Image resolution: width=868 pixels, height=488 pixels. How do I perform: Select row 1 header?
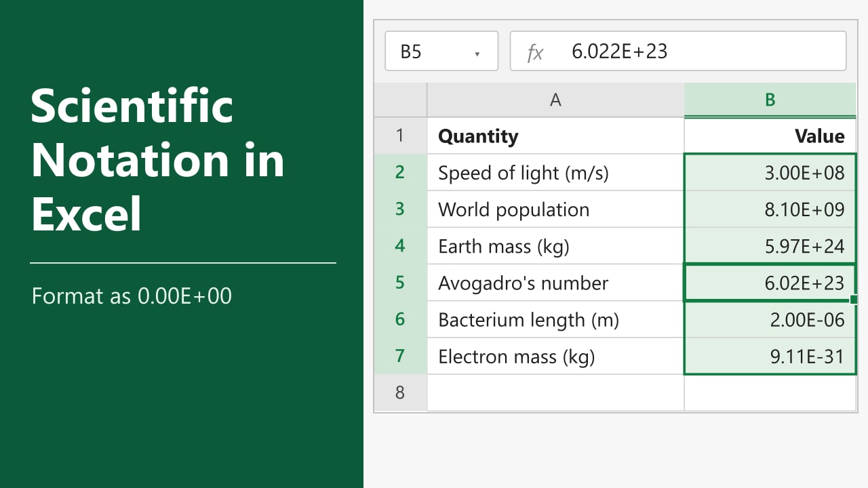[401, 136]
